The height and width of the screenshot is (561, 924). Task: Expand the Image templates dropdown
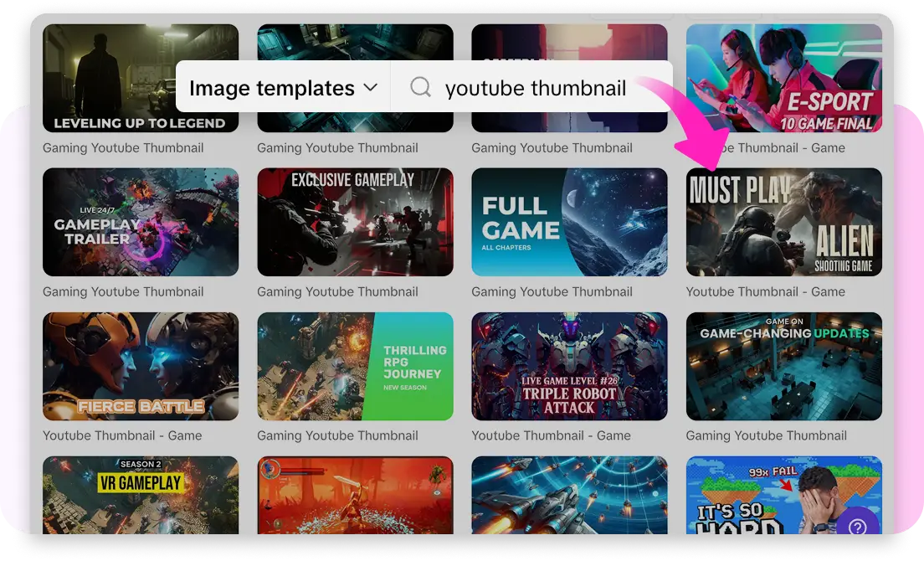pos(283,88)
